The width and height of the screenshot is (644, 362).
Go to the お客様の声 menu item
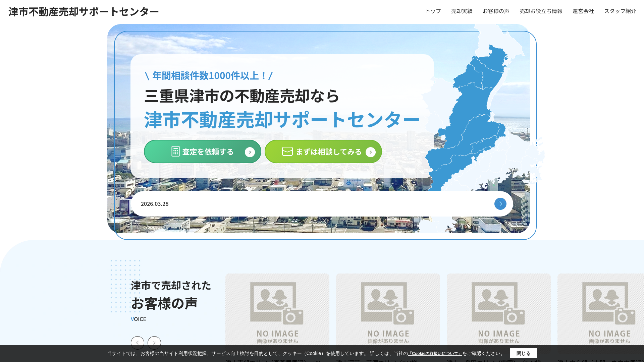point(496,11)
